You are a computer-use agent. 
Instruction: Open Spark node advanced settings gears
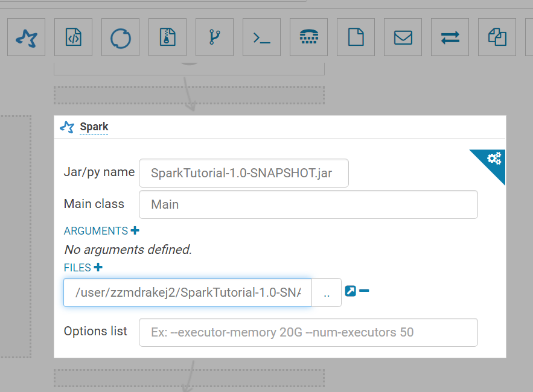click(x=494, y=158)
